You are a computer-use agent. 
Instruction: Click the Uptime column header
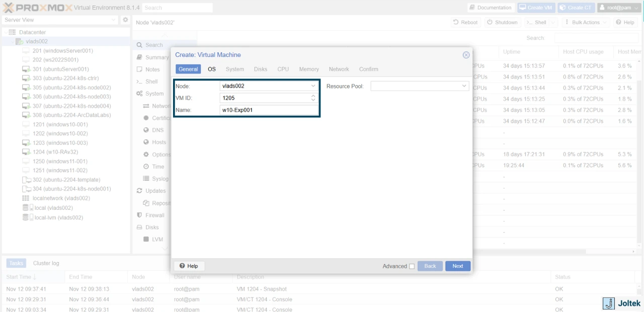click(x=528, y=52)
